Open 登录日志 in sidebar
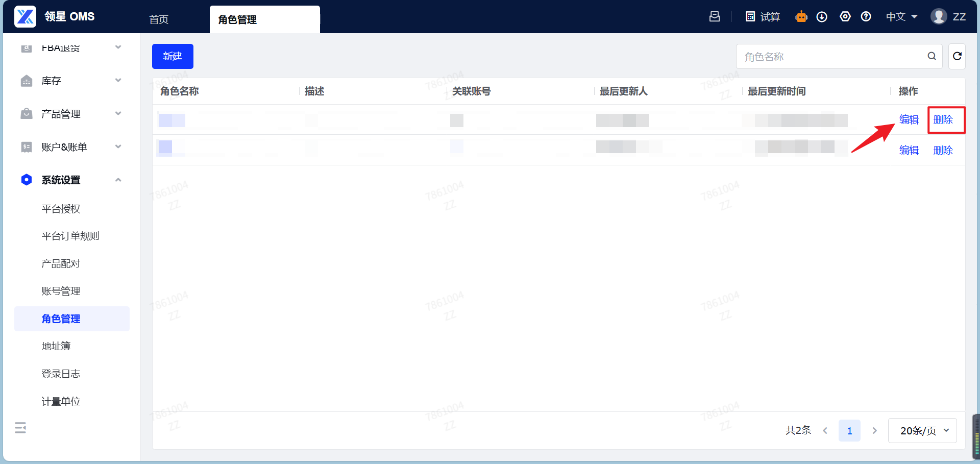Viewport: 980px width, 464px height. [x=61, y=374]
